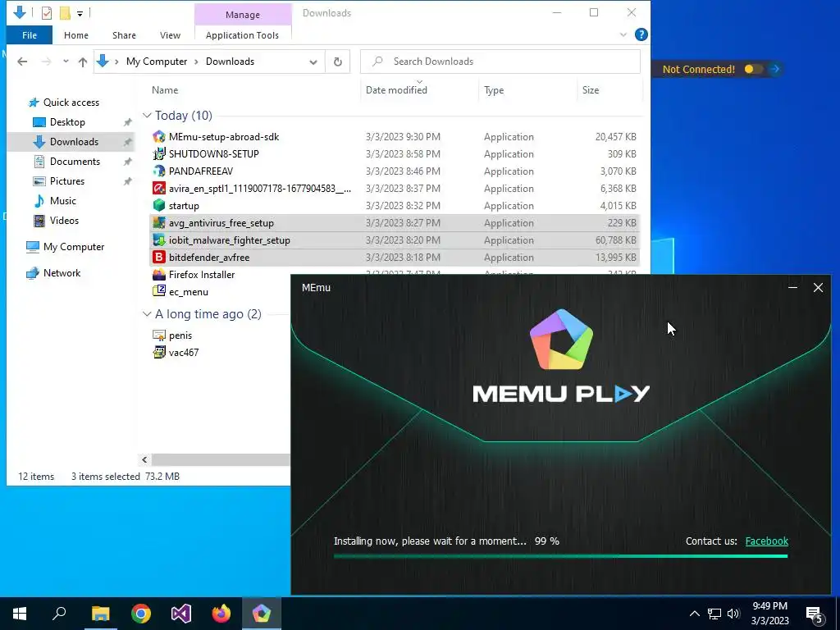Launch Visual Studio from the taskbar
Viewport: 840px width, 630px height.
click(181, 614)
